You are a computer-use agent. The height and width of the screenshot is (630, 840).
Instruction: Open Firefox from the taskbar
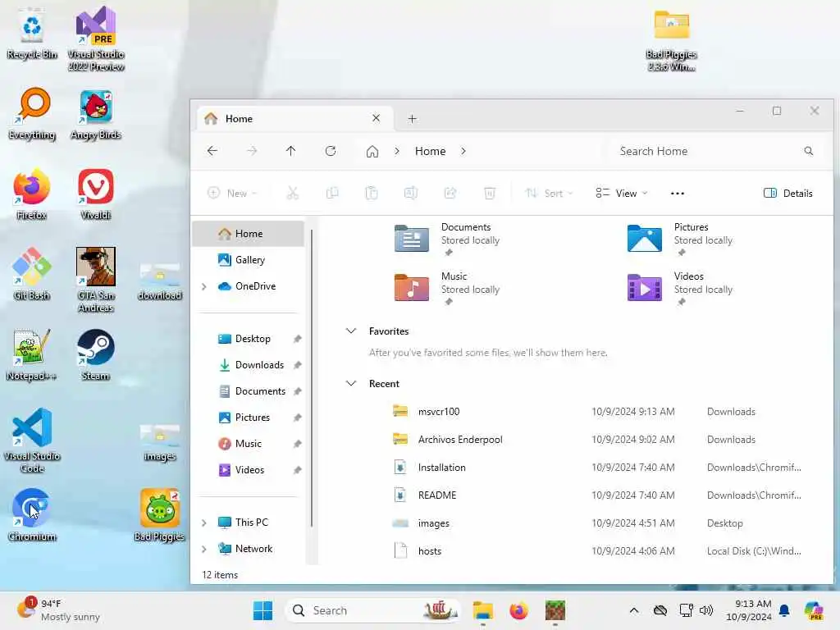point(518,610)
